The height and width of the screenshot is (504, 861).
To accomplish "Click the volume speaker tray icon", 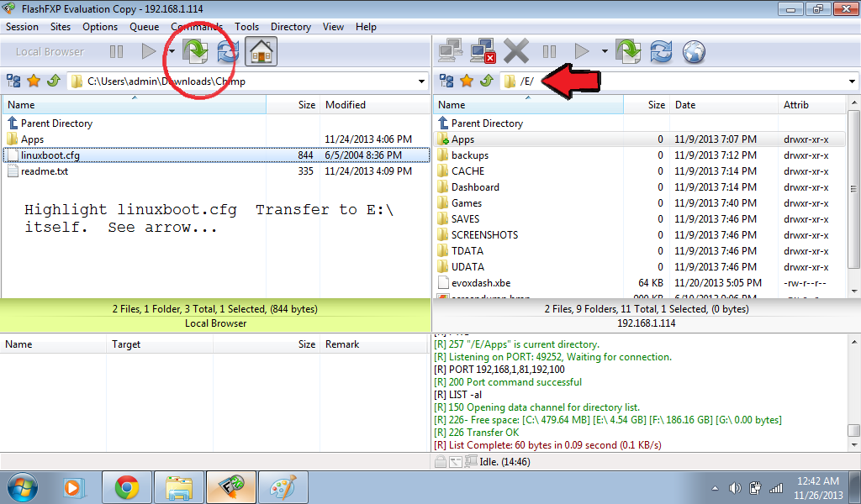I will [735, 487].
